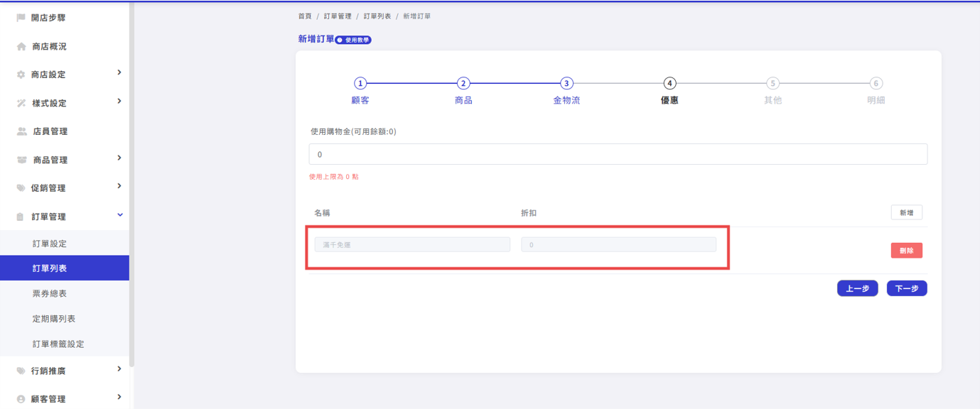The width and height of the screenshot is (980, 409).
Task: Open the 使用教學 tutorial badge
Action: pos(354,40)
